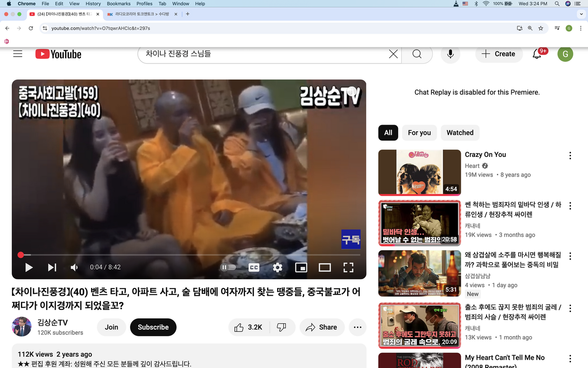
Task: Select the Watched filter chip
Action: 460,132
